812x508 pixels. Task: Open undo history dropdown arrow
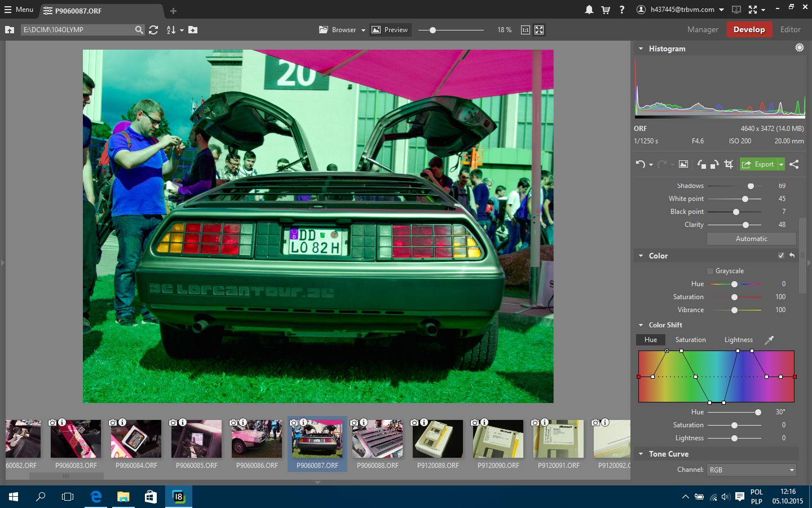coord(651,165)
